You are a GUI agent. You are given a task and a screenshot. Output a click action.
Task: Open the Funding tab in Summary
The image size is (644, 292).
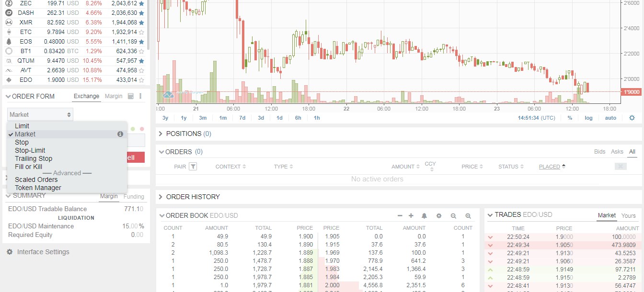[x=134, y=196]
